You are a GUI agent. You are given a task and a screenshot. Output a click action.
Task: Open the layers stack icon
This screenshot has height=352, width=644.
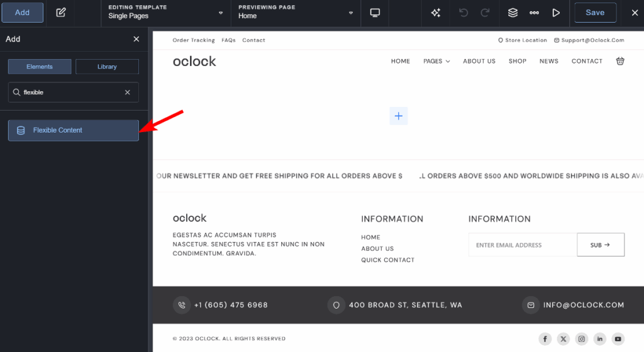click(x=513, y=13)
